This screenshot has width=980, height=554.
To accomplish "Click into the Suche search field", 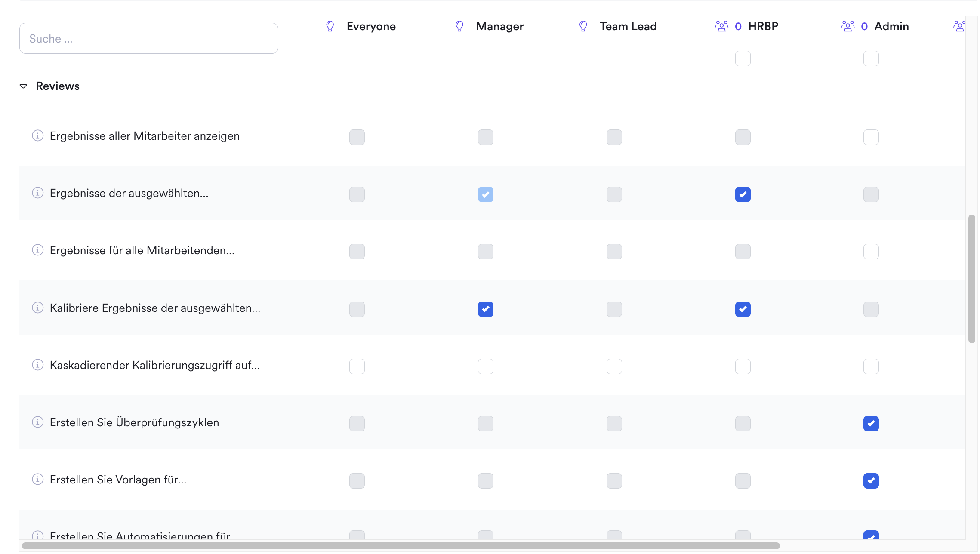I will (x=149, y=38).
